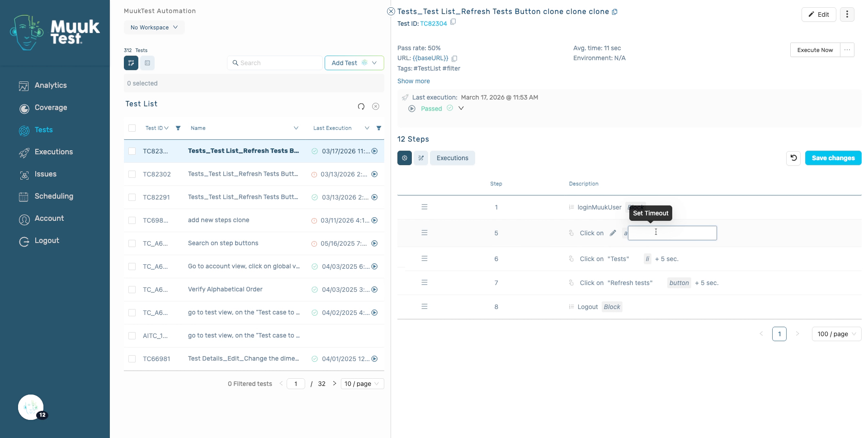Screen dimensions: 868x438
Task: Open Account settings in the sidebar
Action: click(49, 219)
